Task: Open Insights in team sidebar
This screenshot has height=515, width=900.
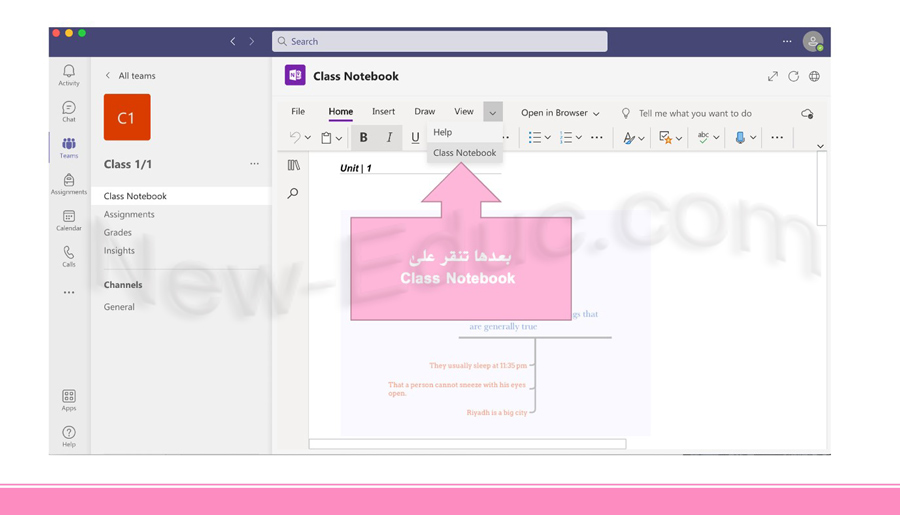Action: point(119,250)
